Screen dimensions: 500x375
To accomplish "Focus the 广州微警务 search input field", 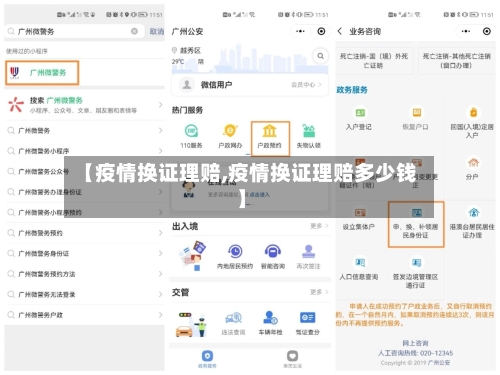I will [x=75, y=31].
